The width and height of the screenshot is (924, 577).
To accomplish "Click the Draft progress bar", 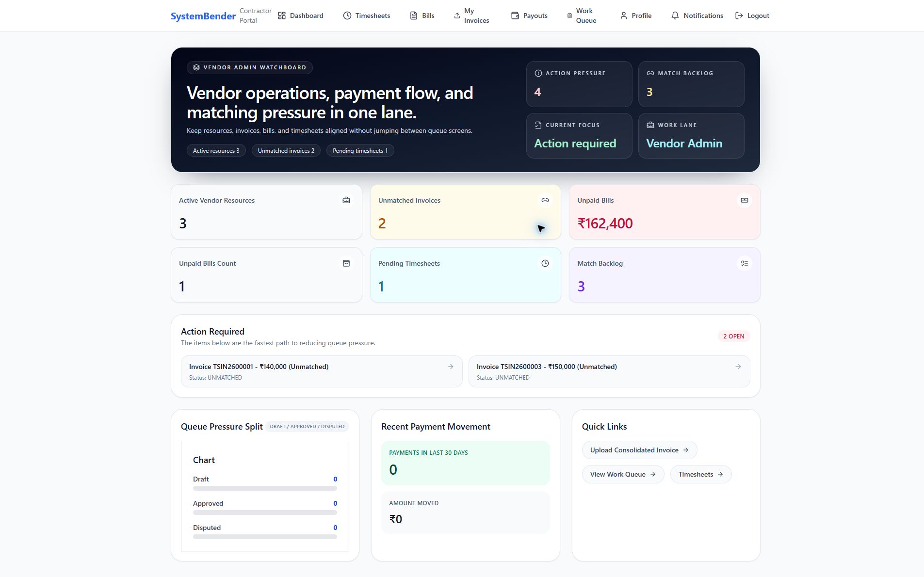I will point(265,488).
